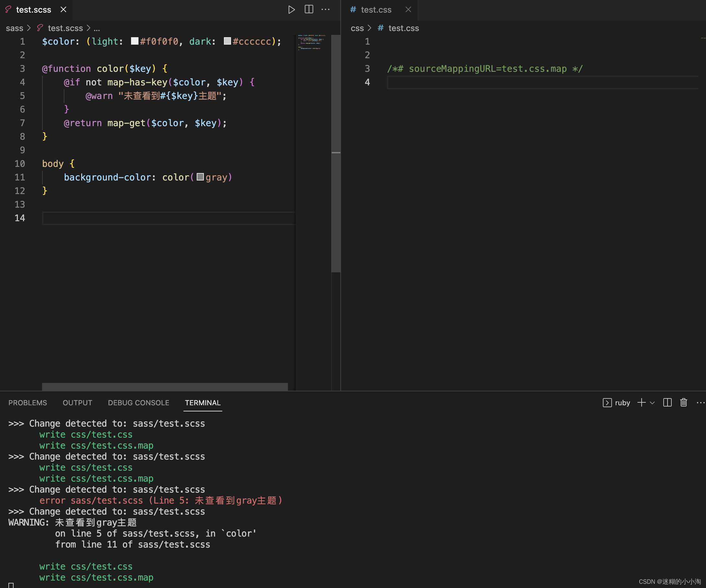Open the OUTPUT panel tab
706x588 pixels.
[77, 403]
